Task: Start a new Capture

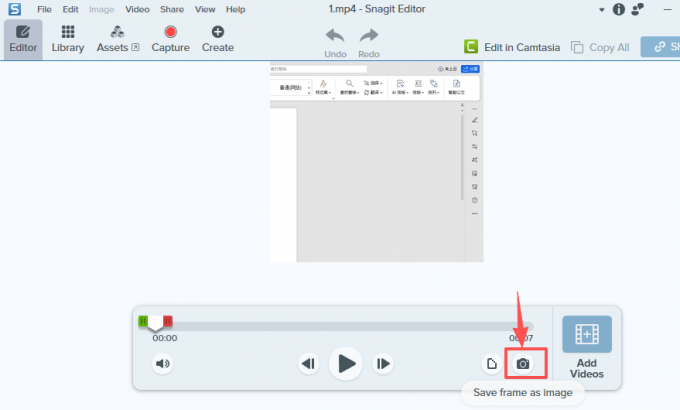Action: tap(170, 39)
